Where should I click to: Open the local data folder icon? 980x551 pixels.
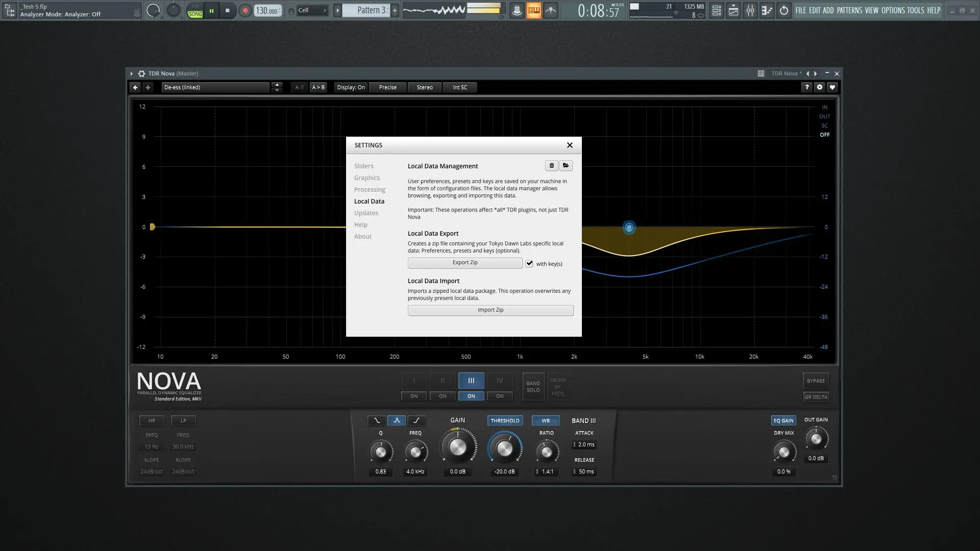[566, 166]
